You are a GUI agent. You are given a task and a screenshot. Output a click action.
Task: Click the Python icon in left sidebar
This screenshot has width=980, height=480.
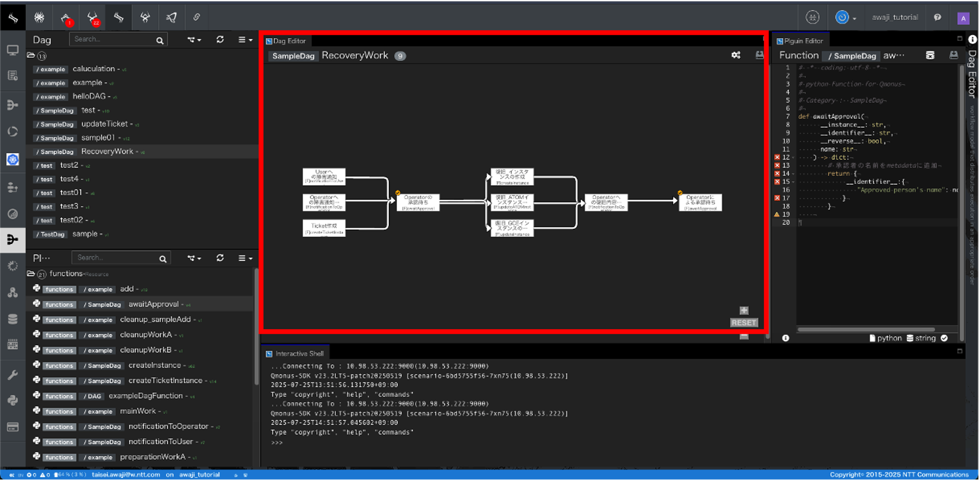(x=13, y=400)
